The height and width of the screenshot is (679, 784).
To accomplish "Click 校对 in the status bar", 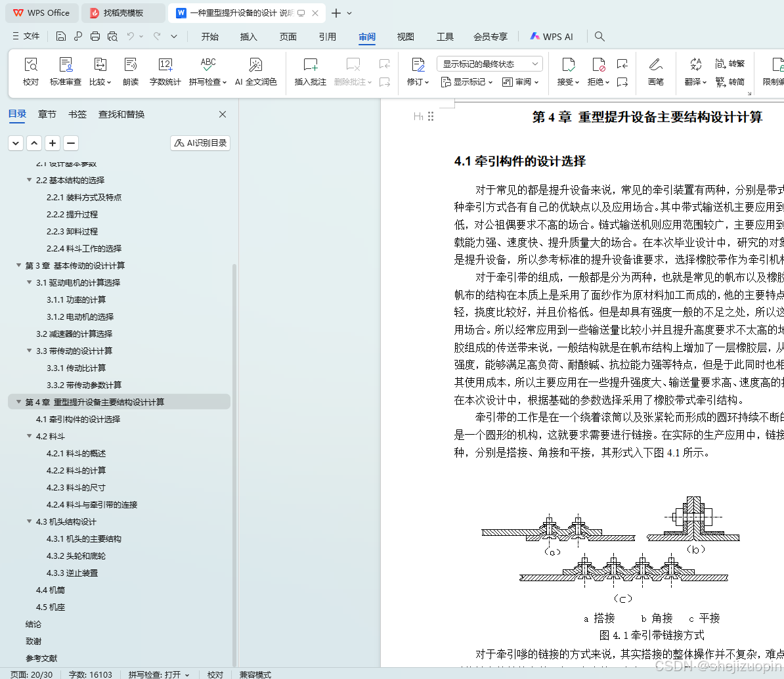I will pyautogui.click(x=215, y=674).
